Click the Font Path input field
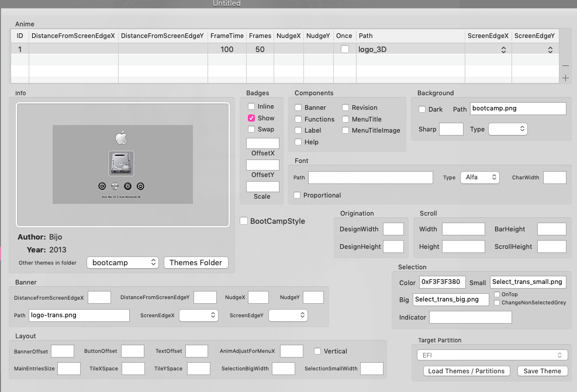Screen dimensions: 577x392 click(x=371, y=178)
